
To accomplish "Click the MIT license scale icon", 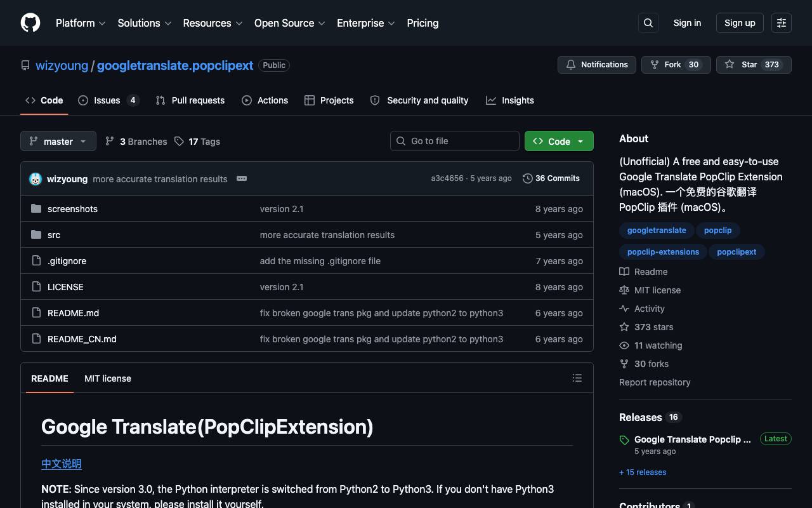I will click(x=624, y=290).
